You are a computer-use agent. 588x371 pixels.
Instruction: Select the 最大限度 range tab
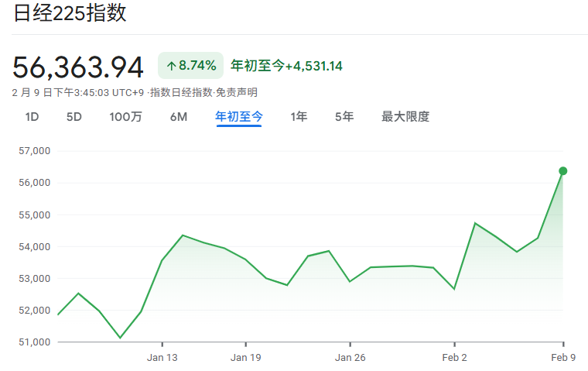click(x=405, y=117)
